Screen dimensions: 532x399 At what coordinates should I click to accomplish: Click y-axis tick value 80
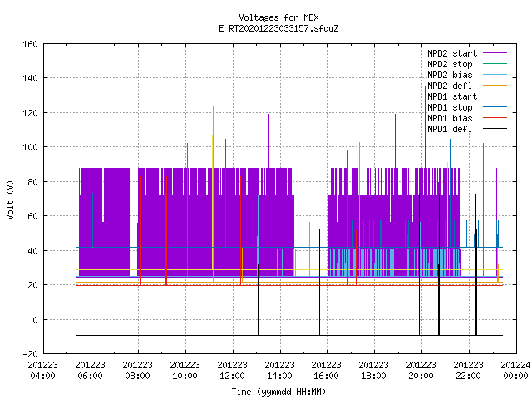point(32,182)
